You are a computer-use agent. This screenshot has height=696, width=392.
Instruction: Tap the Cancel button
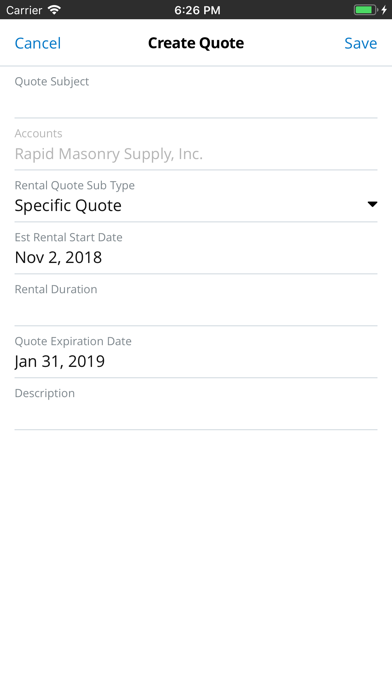(x=38, y=43)
